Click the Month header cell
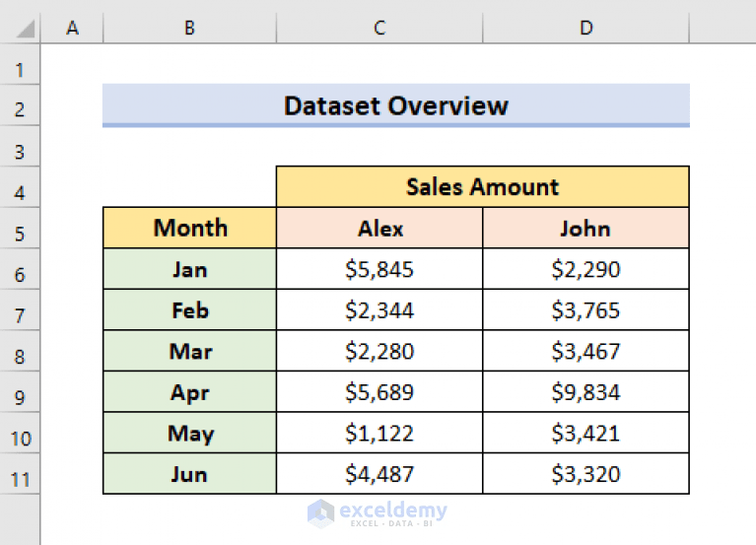Viewport: 756px width, 545px height. pyautogui.click(x=190, y=228)
